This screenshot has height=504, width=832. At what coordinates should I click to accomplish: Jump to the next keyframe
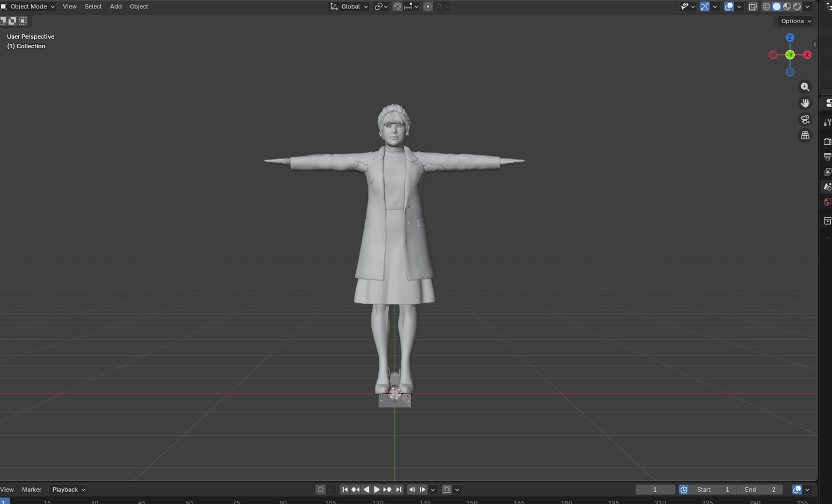[387, 490]
